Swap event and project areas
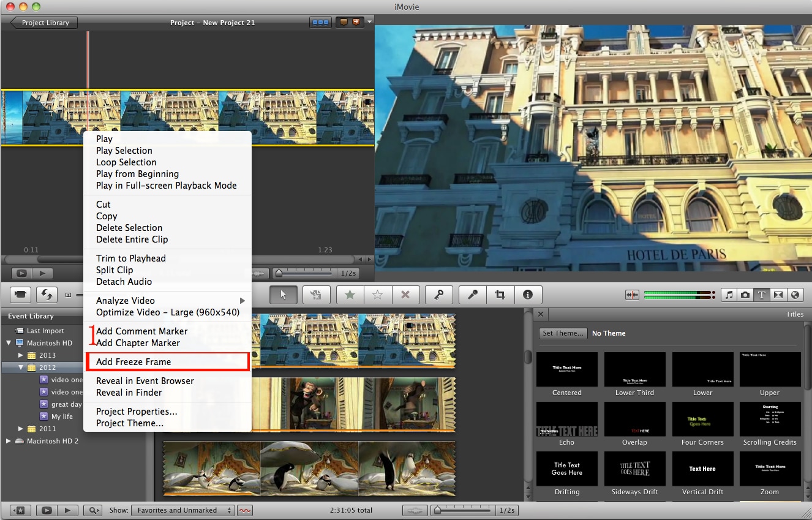Viewport: 812px width, 520px height. tap(47, 295)
